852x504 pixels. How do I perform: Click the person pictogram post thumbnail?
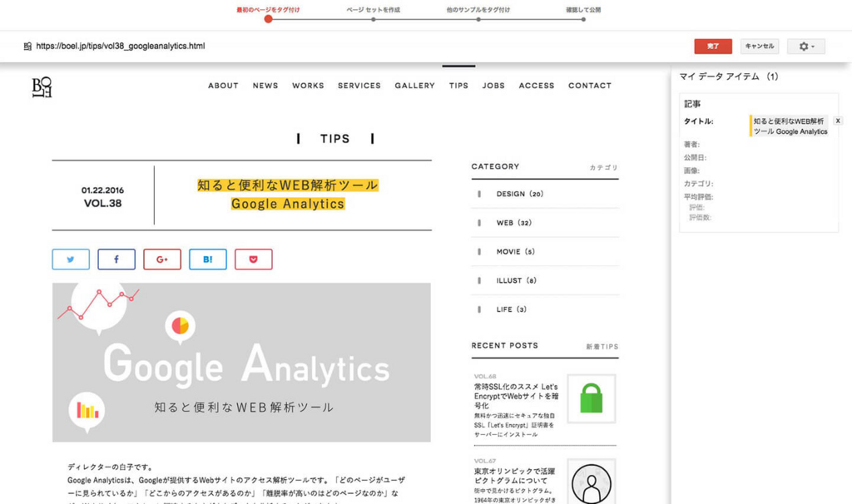coord(592,482)
